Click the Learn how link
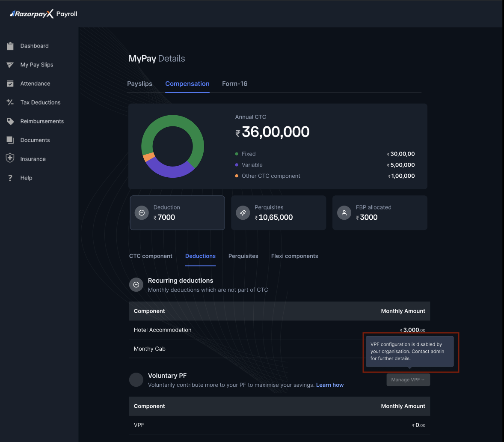 pyautogui.click(x=329, y=385)
